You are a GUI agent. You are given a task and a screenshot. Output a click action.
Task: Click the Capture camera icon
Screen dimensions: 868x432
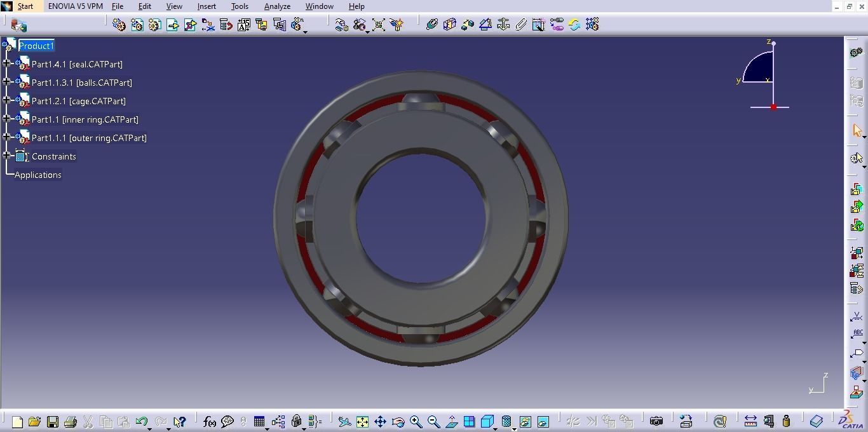click(656, 421)
